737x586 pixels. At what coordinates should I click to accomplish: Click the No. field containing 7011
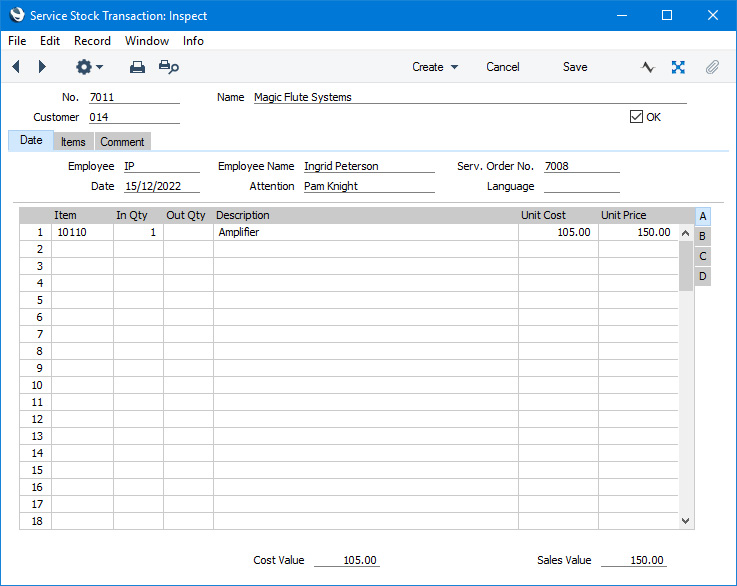tap(134, 97)
